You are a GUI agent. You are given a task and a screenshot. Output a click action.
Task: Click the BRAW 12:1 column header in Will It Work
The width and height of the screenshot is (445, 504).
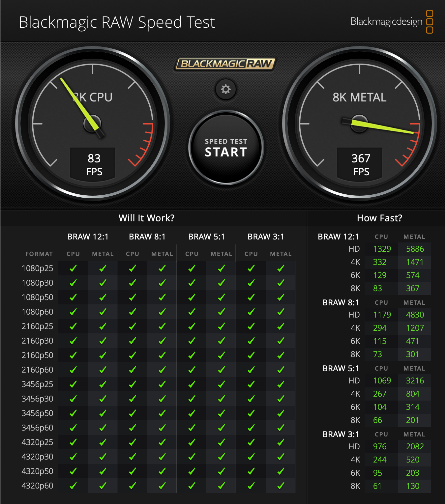[x=88, y=237]
